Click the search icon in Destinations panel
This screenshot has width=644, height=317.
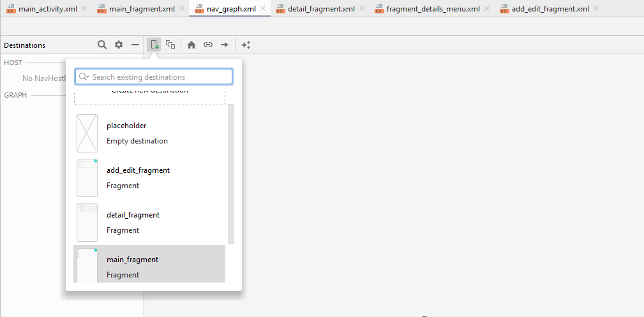click(101, 45)
